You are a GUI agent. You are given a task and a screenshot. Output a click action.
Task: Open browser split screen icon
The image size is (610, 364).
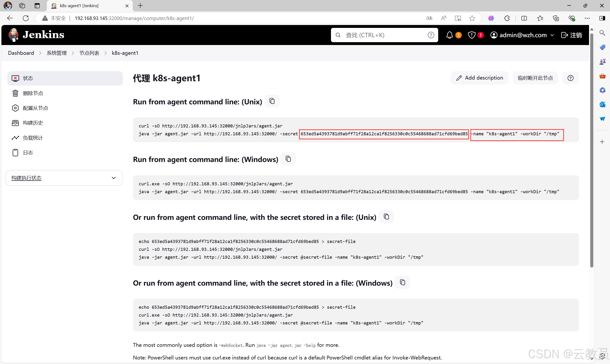tap(524, 18)
